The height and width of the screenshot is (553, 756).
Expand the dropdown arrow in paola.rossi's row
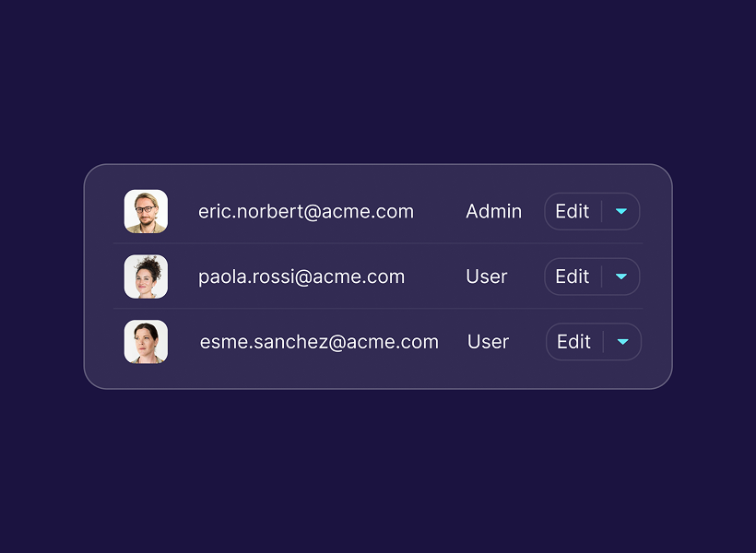pos(621,276)
